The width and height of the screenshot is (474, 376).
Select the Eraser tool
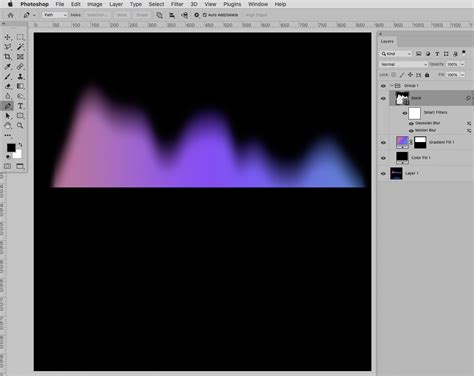8,86
